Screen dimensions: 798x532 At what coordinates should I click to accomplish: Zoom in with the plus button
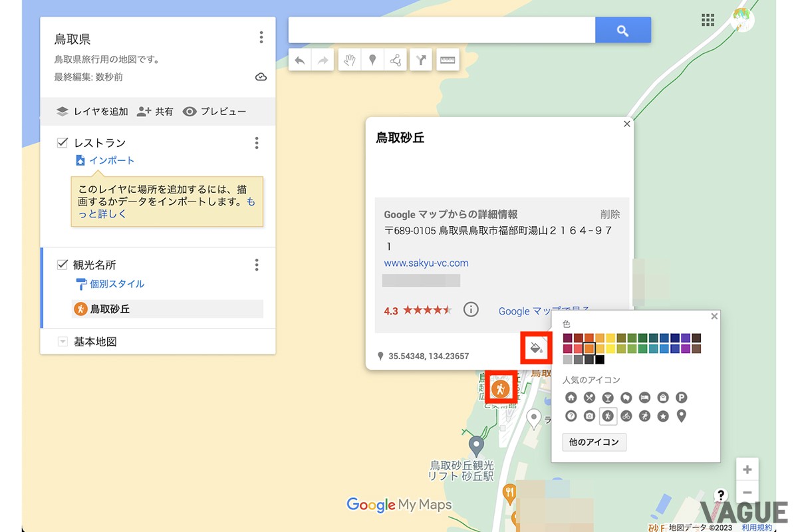point(747,469)
